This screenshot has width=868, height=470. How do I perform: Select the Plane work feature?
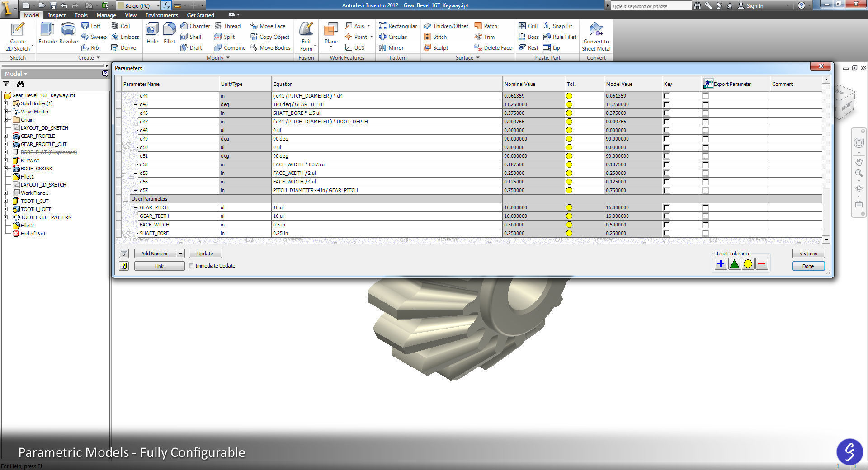point(331,35)
